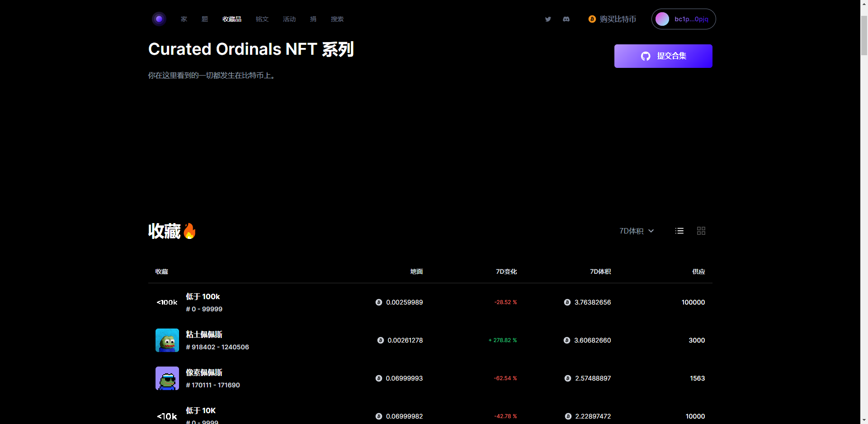
Task: Open the 像素佩佩斯 collection thumbnail
Action: pos(167,378)
